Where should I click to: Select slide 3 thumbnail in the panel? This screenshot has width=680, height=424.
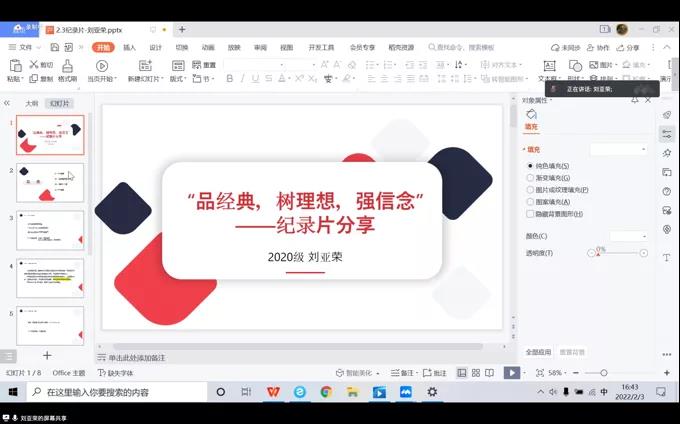[50, 230]
